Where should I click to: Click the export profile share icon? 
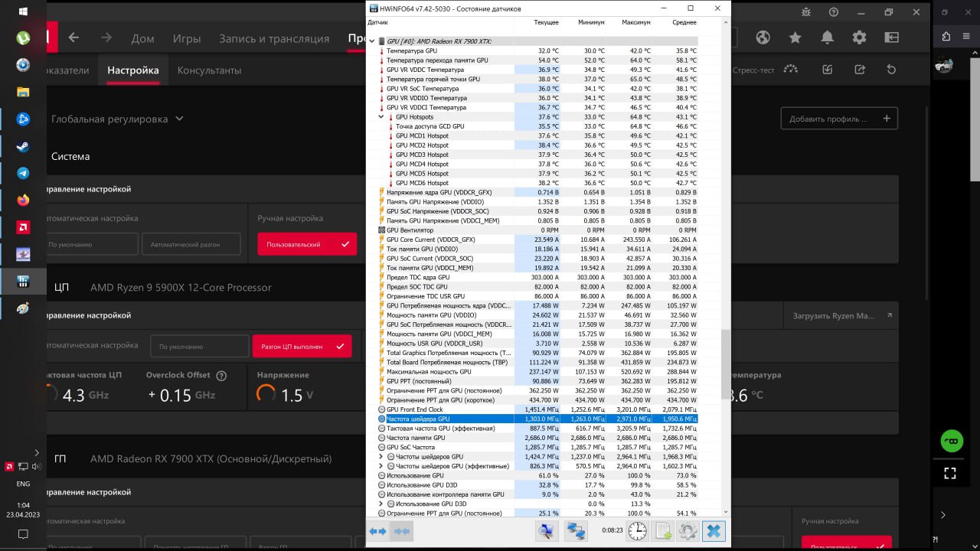coord(860,70)
